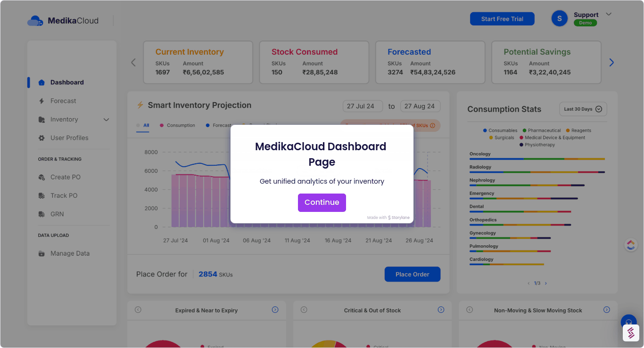Open the Last 30 Days dropdown
The height and width of the screenshot is (348, 644).
coord(583,109)
